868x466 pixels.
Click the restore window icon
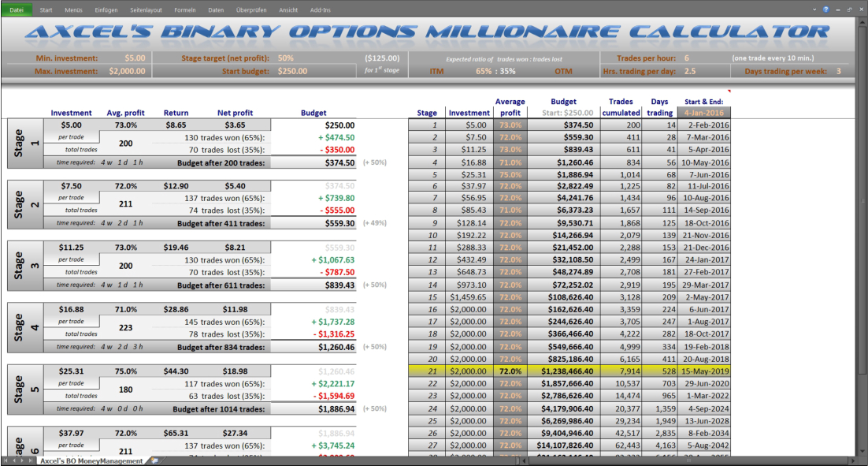pos(849,9)
